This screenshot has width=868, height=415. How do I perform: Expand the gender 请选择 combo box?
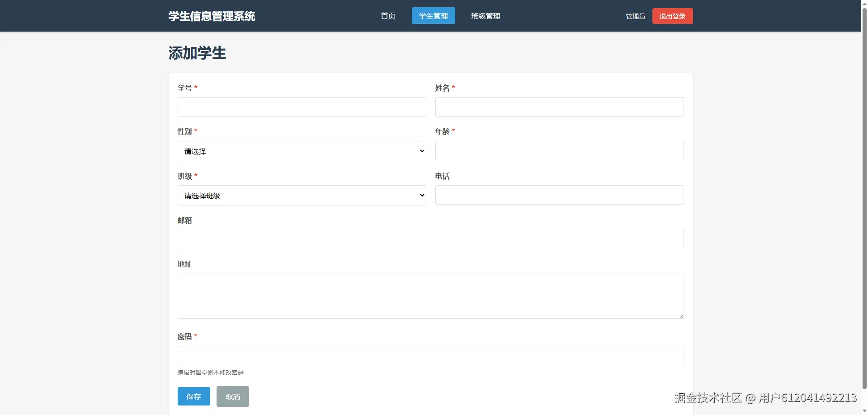pos(301,151)
